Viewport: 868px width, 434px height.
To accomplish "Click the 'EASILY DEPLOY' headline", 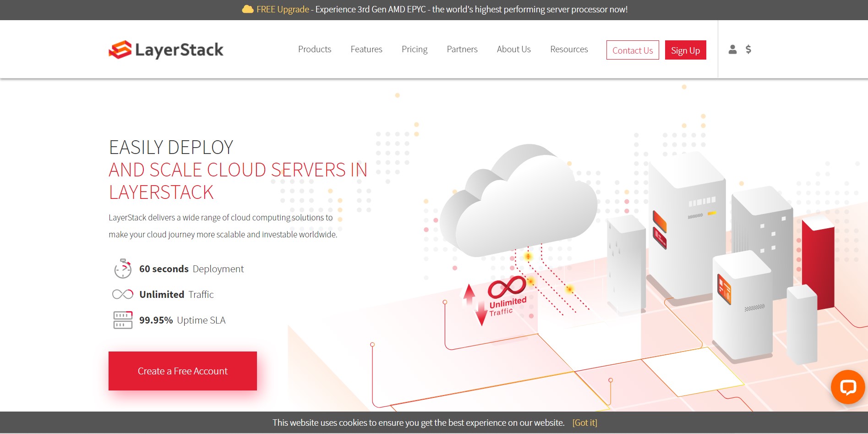I will [x=171, y=148].
